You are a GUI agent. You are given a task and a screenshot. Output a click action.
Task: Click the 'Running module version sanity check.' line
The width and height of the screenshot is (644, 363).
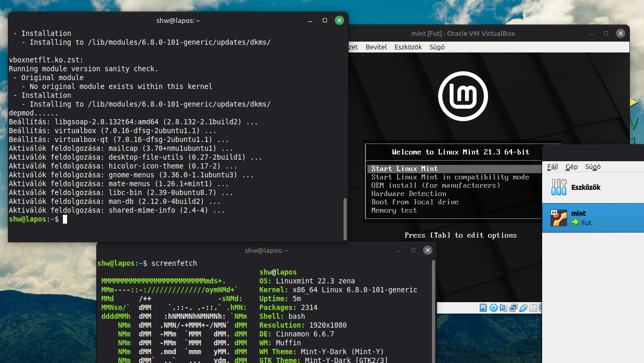[84, 69]
